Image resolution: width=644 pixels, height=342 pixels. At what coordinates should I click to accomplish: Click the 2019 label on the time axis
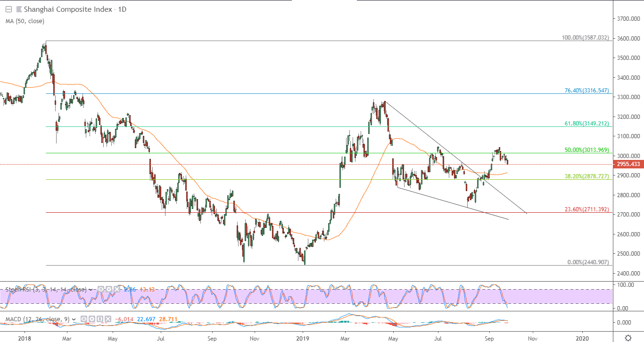(x=303, y=338)
